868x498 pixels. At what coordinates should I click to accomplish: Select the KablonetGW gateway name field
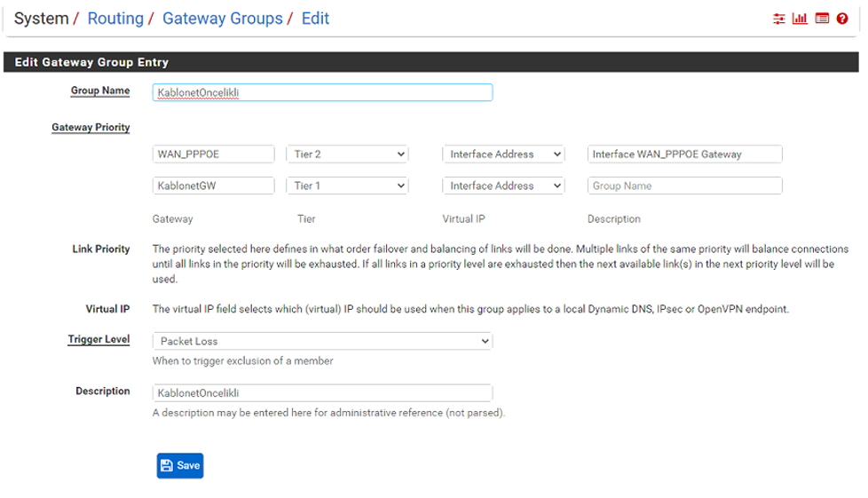pos(213,186)
